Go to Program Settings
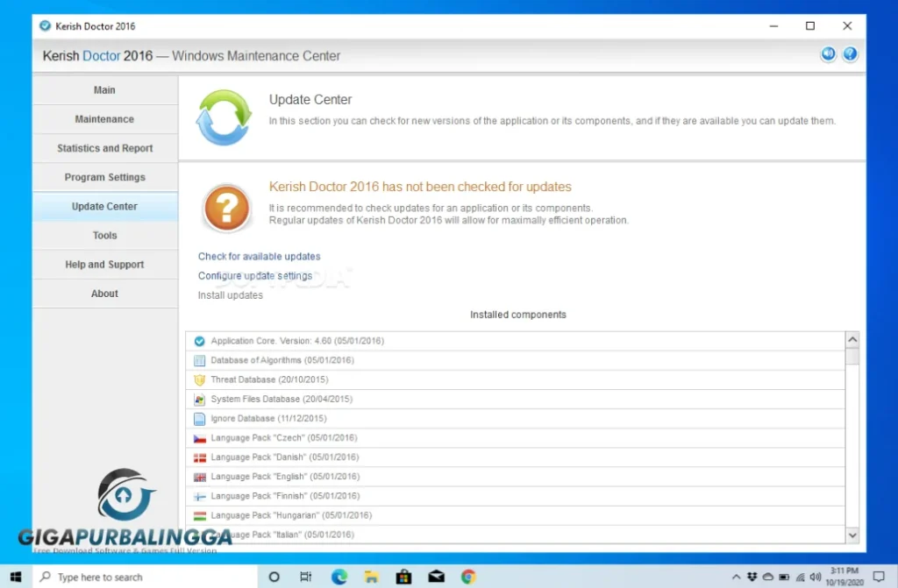Screen dimensions: 898x588 click(104, 177)
